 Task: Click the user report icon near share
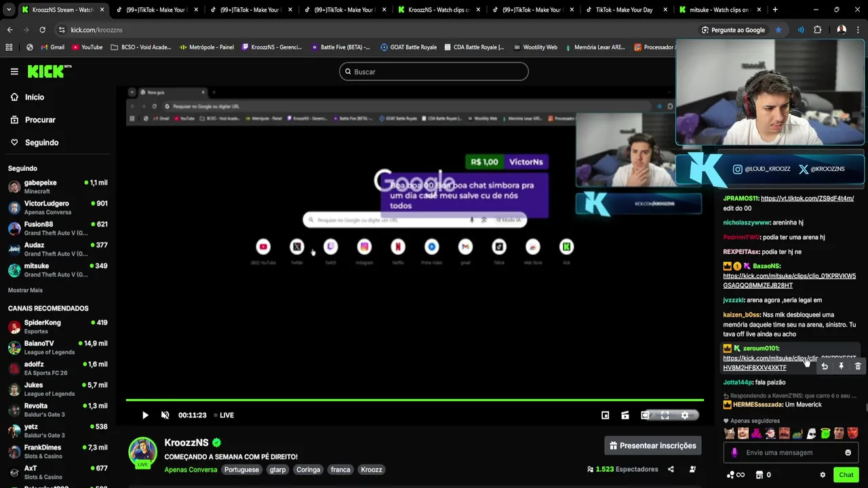(692, 469)
